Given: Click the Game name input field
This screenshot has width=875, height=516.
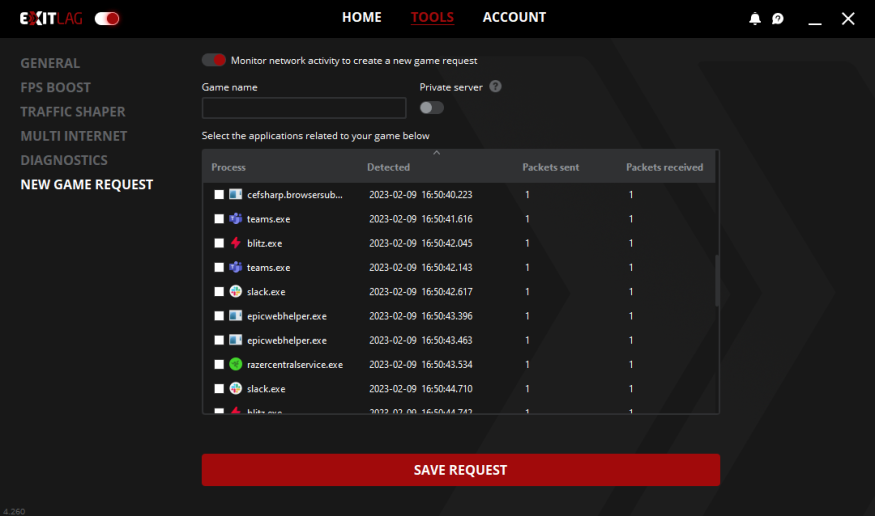Looking at the screenshot, I should [304, 108].
